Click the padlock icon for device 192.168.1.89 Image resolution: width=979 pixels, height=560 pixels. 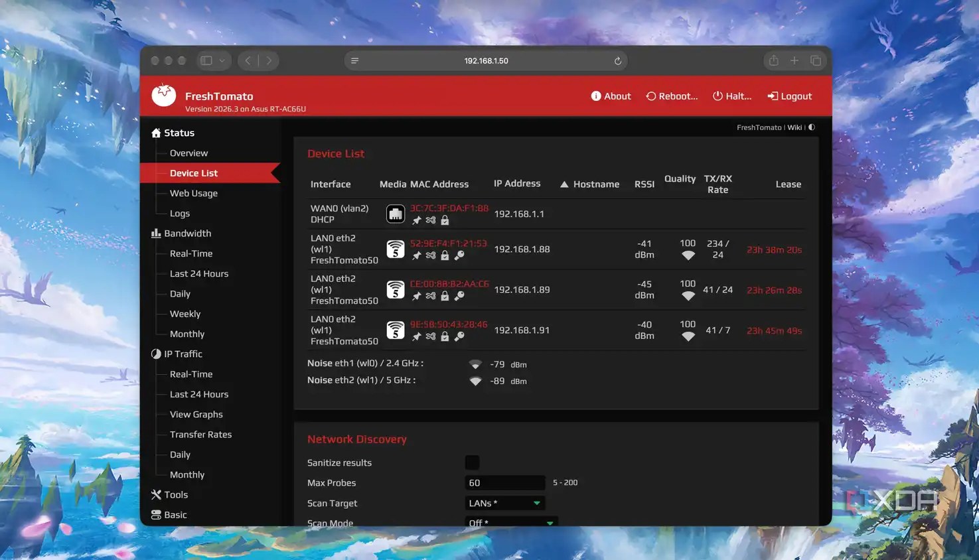pyautogui.click(x=445, y=296)
